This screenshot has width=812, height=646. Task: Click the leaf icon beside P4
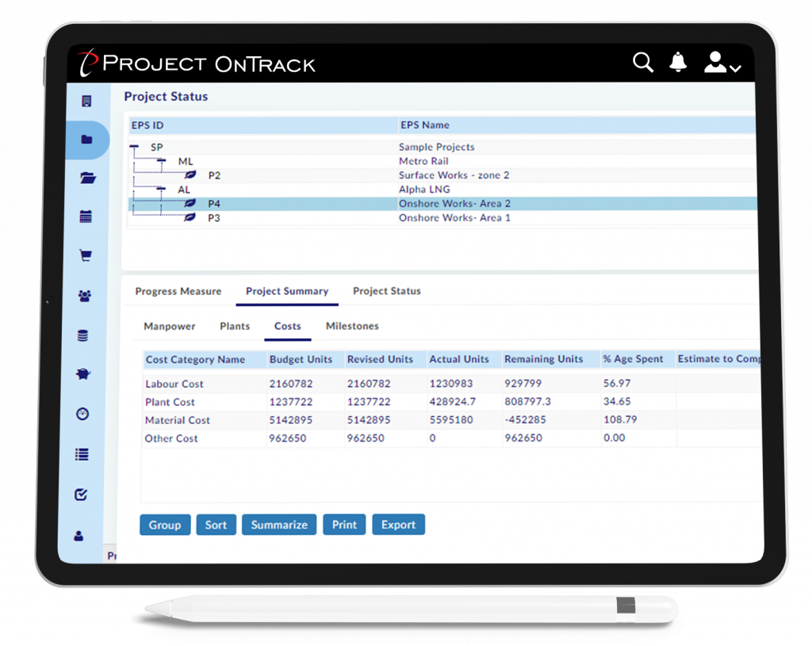coord(190,203)
